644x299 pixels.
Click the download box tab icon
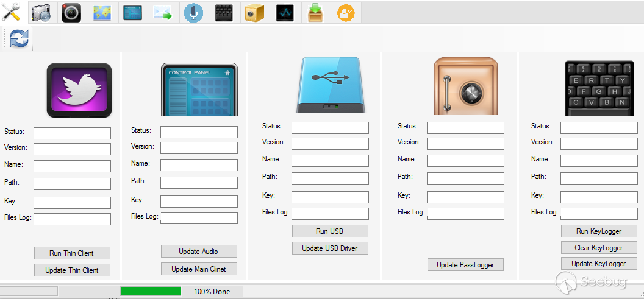coord(315,13)
